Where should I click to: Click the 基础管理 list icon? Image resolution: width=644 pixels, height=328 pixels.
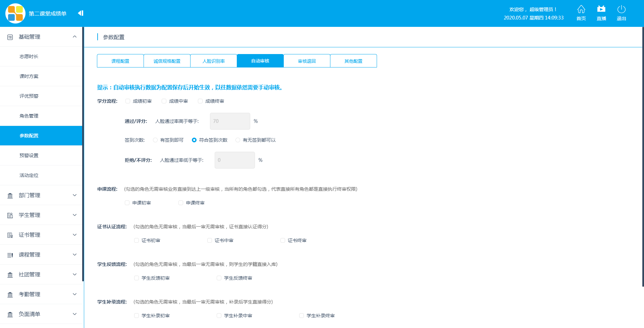[x=10, y=37]
